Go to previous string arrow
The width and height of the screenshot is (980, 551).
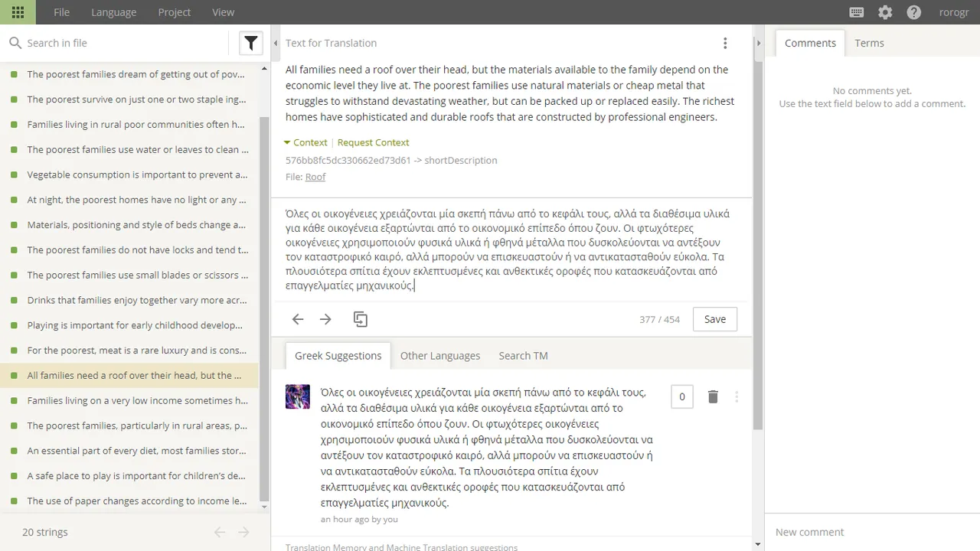point(298,319)
